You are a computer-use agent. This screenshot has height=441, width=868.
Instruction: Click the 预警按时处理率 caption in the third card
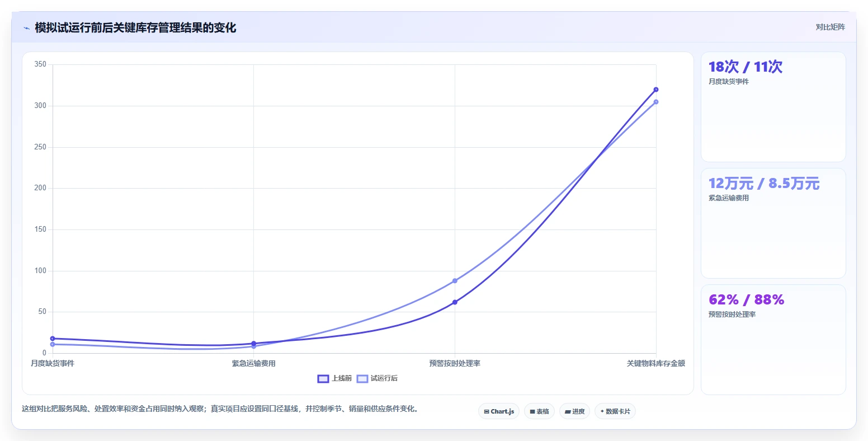tap(732, 315)
